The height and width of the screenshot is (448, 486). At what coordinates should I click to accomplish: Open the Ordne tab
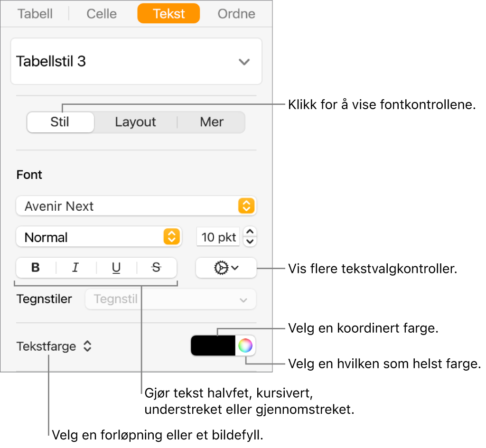pos(236,14)
